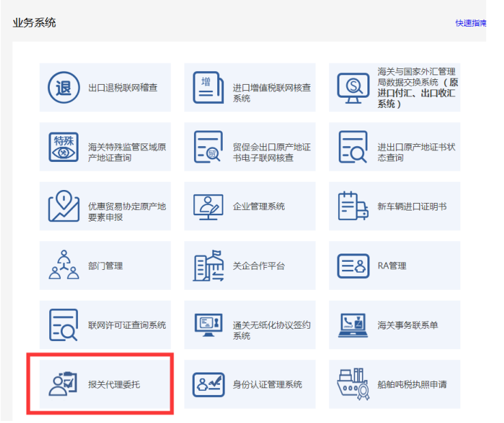
Task: Click the calendar and truck icon
Action: [353, 206]
